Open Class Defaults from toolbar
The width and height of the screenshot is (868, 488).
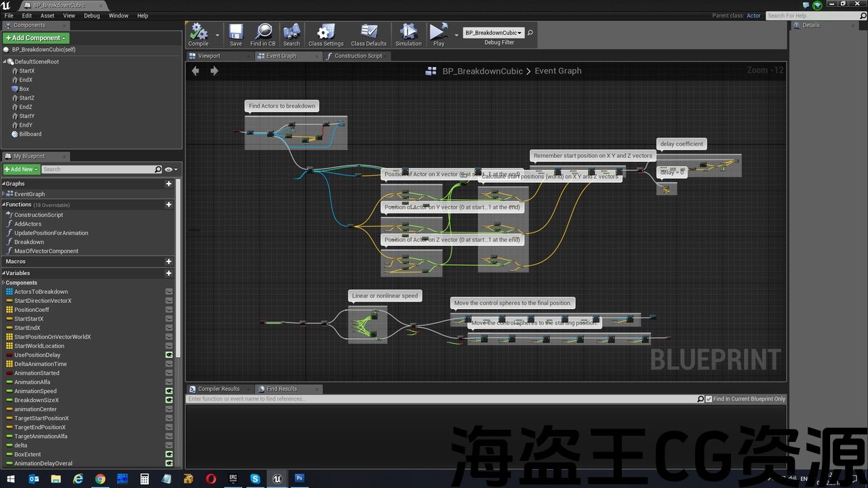pos(368,34)
